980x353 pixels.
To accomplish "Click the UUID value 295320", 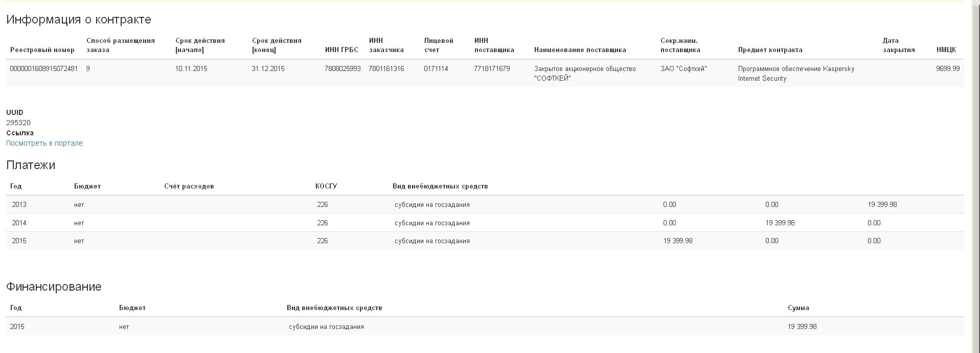I will (18, 123).
